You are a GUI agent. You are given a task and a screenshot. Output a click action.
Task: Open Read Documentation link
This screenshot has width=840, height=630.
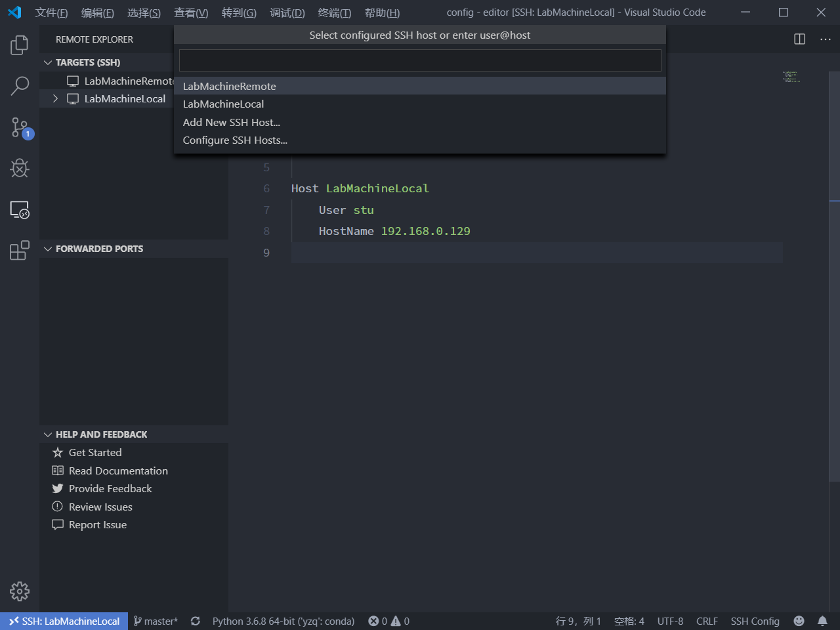tap(118, 471)
